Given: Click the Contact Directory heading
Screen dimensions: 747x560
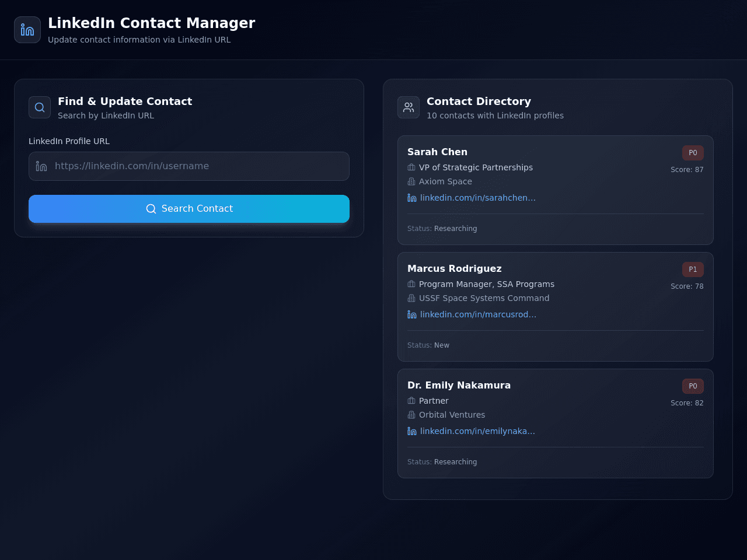Looking at the screenshot, I should 479,101.
